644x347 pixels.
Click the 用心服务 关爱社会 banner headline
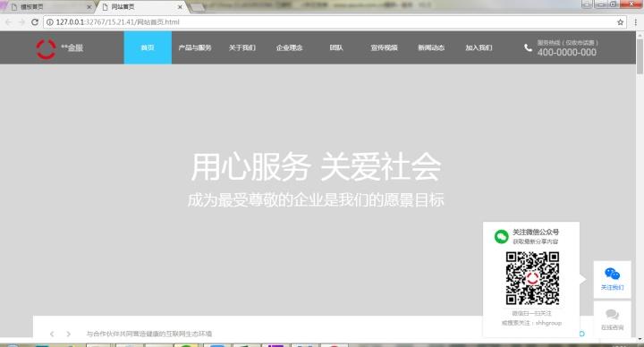pos(316,166)
